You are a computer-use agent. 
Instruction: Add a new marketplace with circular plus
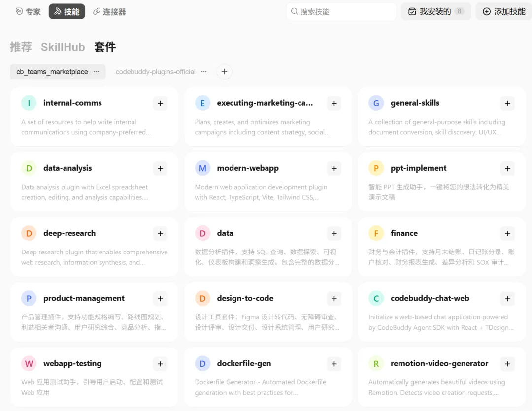coord(224,72)
